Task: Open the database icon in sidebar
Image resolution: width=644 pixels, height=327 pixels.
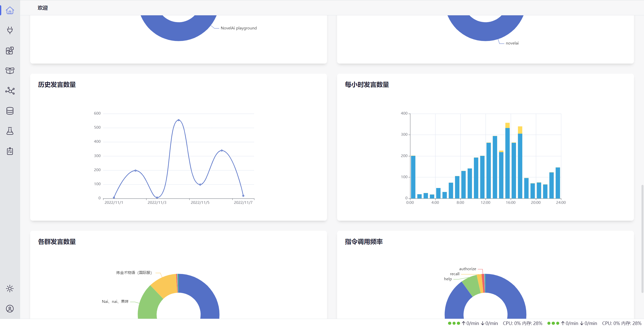Action: [10, 111]
